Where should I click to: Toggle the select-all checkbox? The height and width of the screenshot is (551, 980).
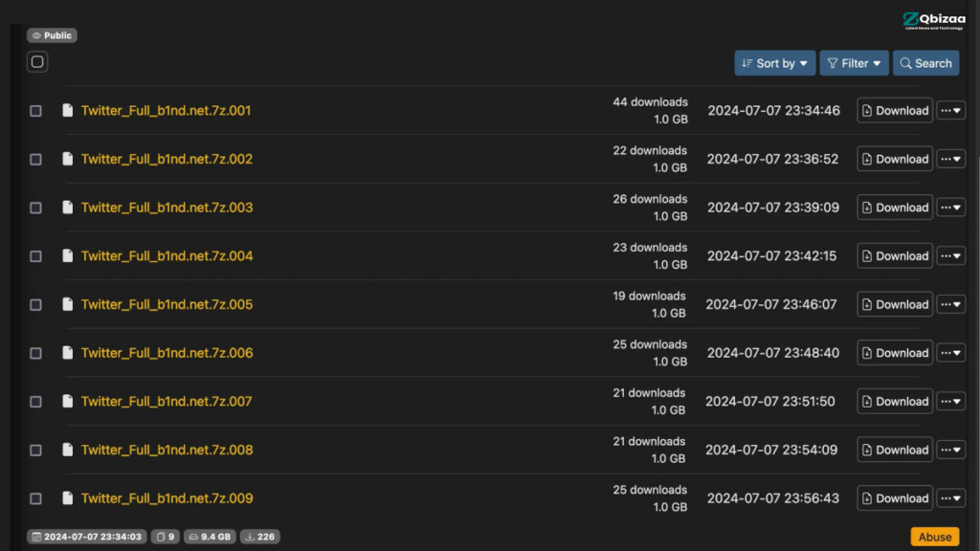(x=37, y=62)
